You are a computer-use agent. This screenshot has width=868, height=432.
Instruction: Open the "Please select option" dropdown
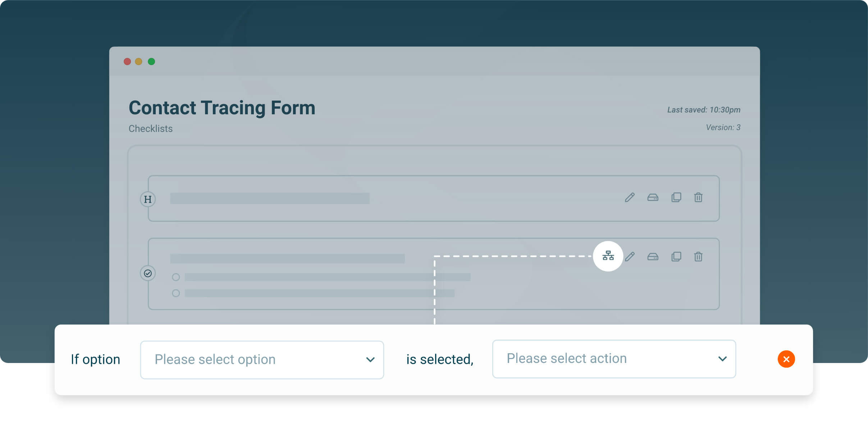coord(262,360)
